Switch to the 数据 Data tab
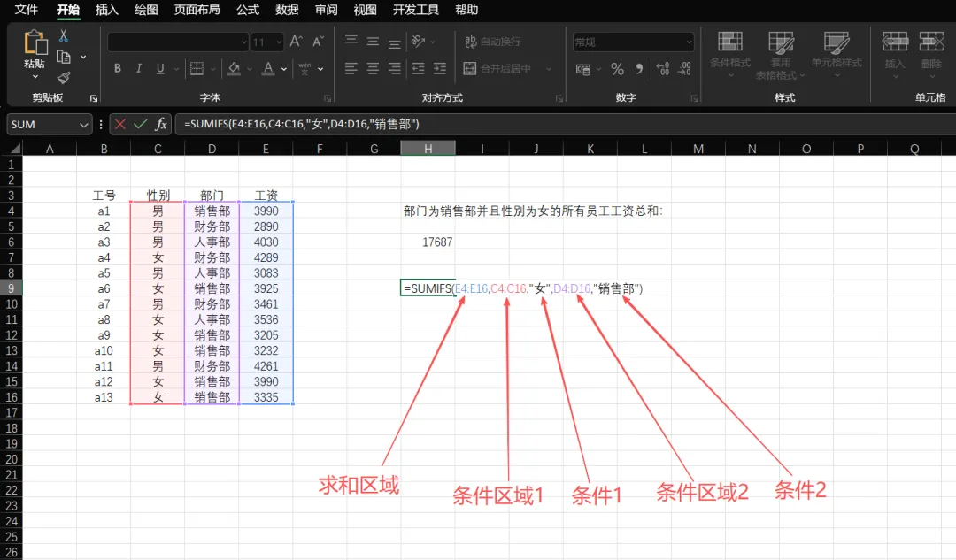Image resolution: width=956 pixels, height=560 pixels. (x=287, y=9)
